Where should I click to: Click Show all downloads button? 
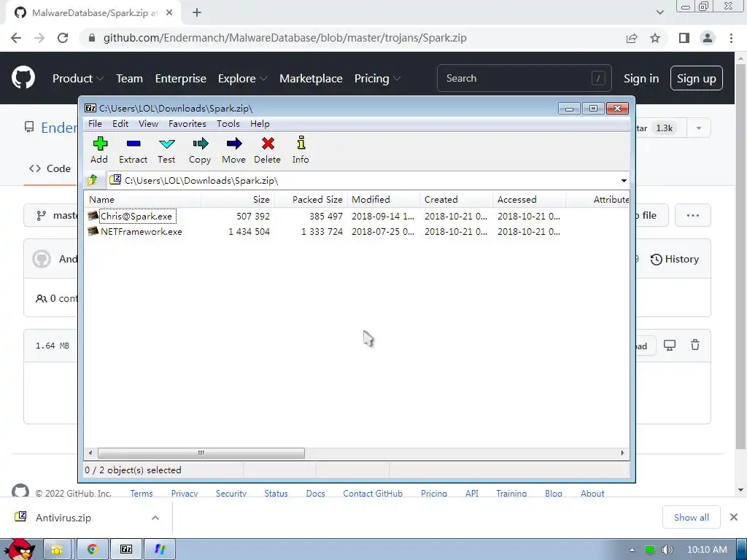point(692,517)
